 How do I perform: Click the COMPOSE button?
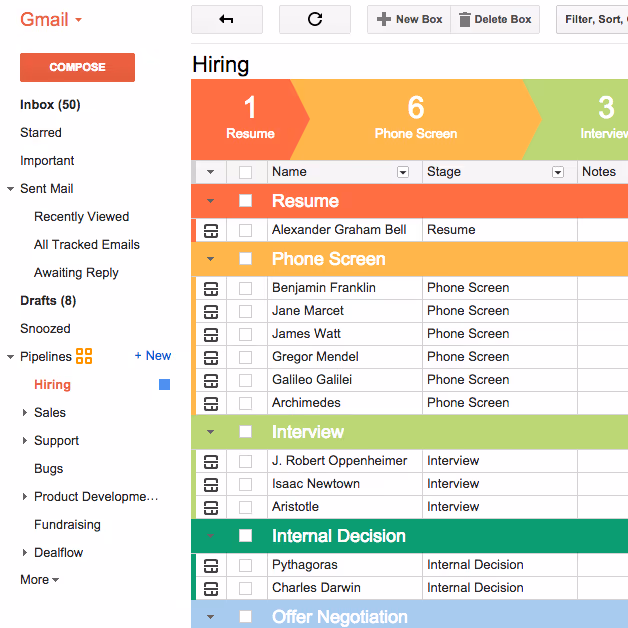pyautogui.click(x=77, y=67)
